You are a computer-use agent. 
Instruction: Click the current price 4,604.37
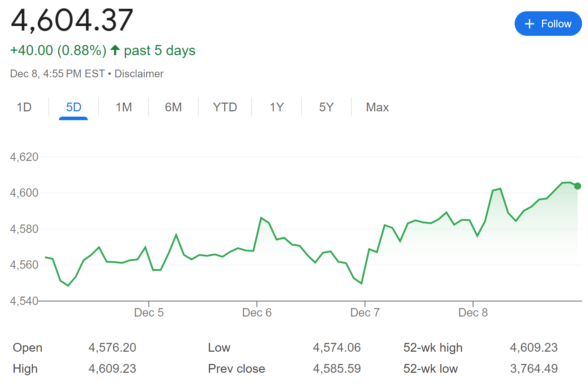[72, 20]
